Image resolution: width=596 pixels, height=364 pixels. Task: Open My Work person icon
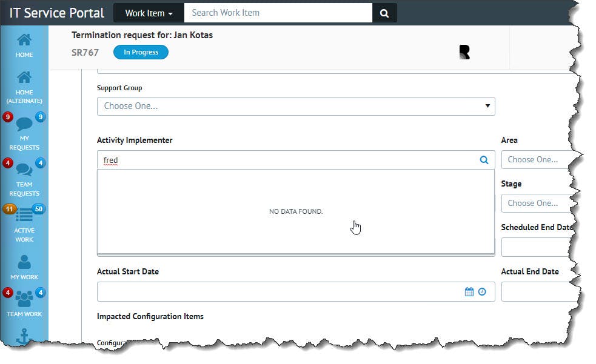[24, 262]
